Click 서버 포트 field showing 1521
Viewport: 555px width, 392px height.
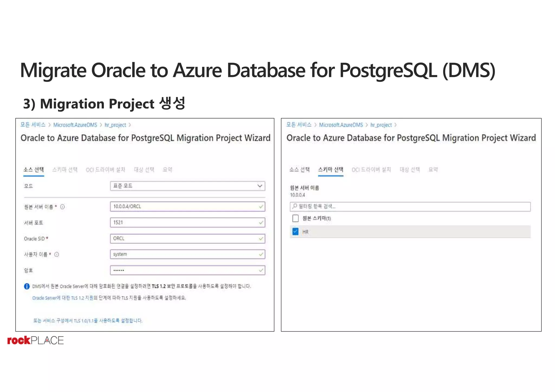[x=188, y=223]
